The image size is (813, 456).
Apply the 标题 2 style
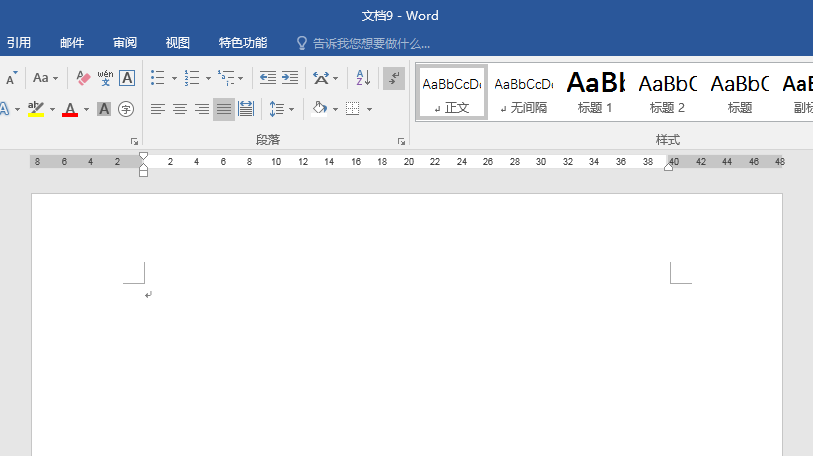667,93
